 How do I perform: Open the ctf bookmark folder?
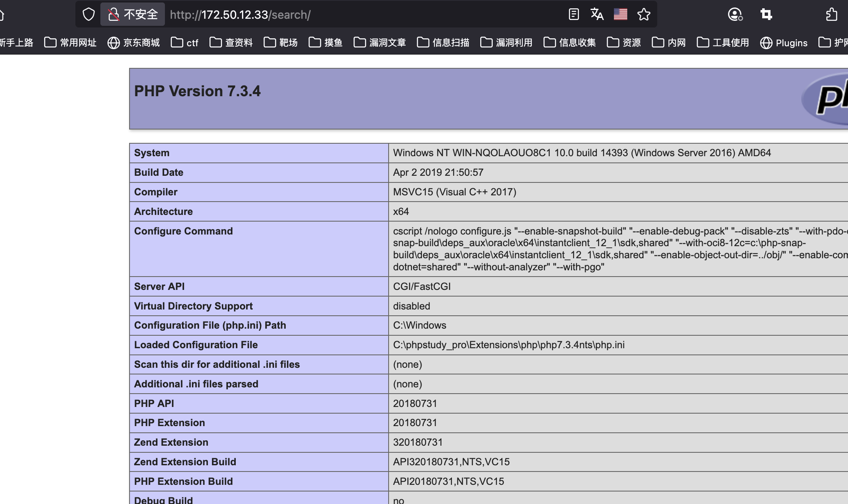click(185, 42)
